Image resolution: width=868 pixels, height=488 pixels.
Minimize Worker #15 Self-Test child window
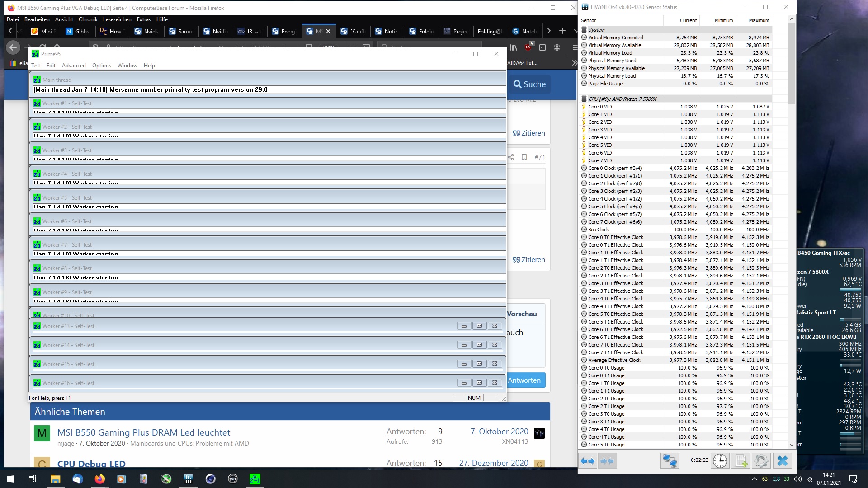tap(464, 364)
